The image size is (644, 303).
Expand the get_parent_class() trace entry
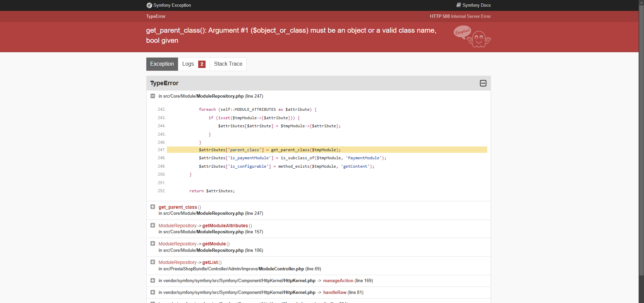click(152, 207)
